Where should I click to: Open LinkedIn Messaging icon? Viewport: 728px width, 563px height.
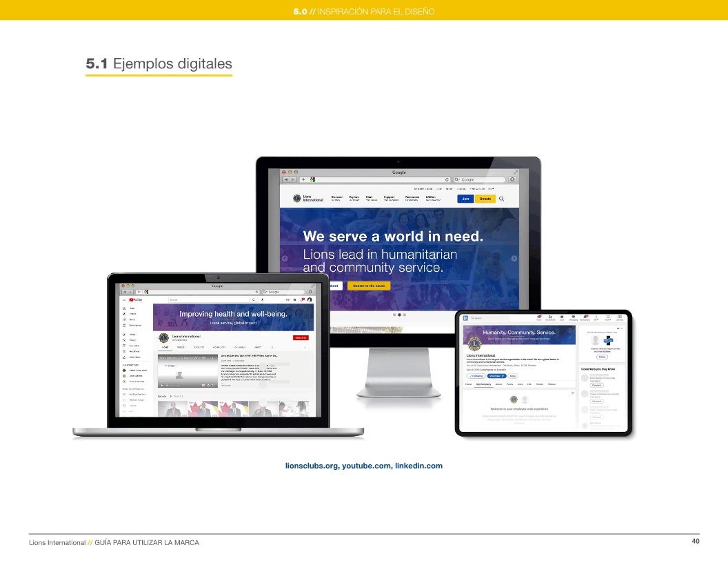574,318
